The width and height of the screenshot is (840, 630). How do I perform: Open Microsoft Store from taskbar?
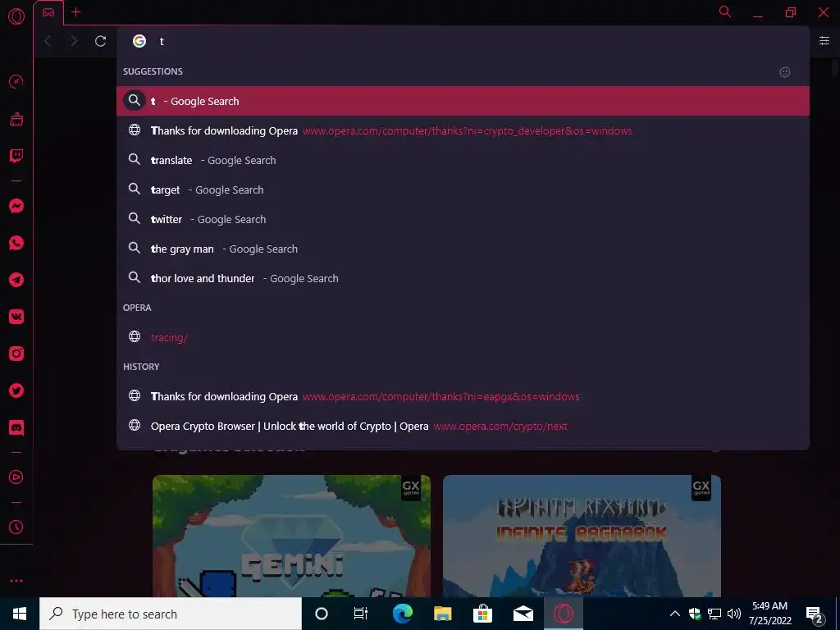[x=482, y=614]
